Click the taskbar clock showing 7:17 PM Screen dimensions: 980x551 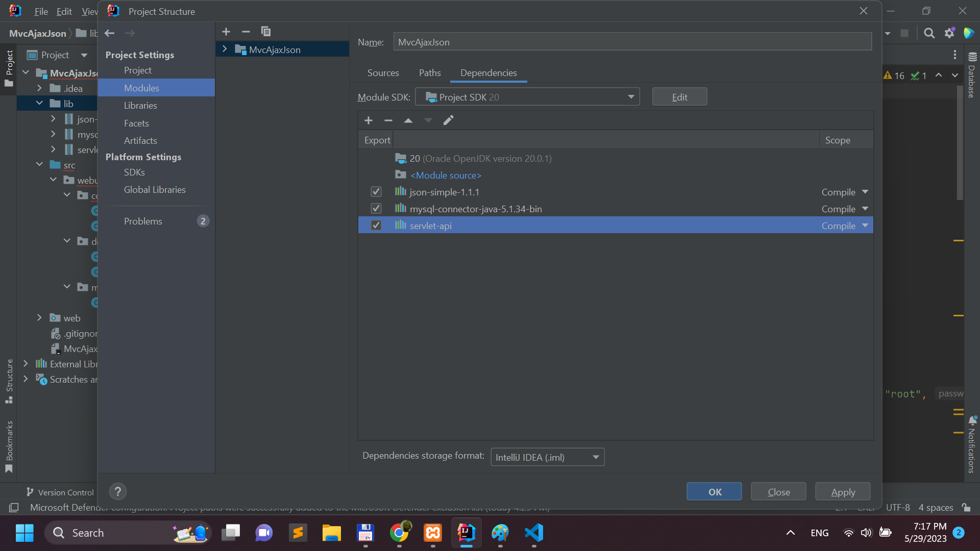925,533
